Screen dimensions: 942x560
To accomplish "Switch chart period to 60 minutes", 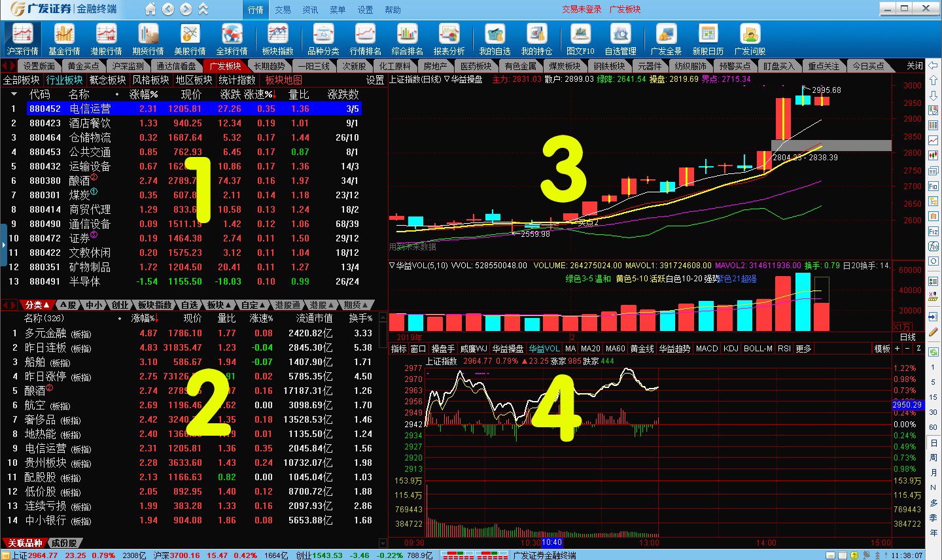I will click(x=933, y=427).
